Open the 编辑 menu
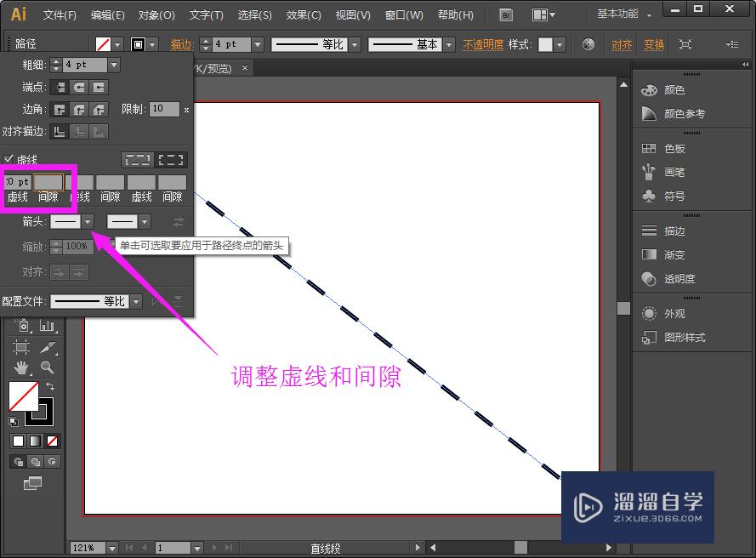This screenshot has height=558, width=756. (108, 15)
